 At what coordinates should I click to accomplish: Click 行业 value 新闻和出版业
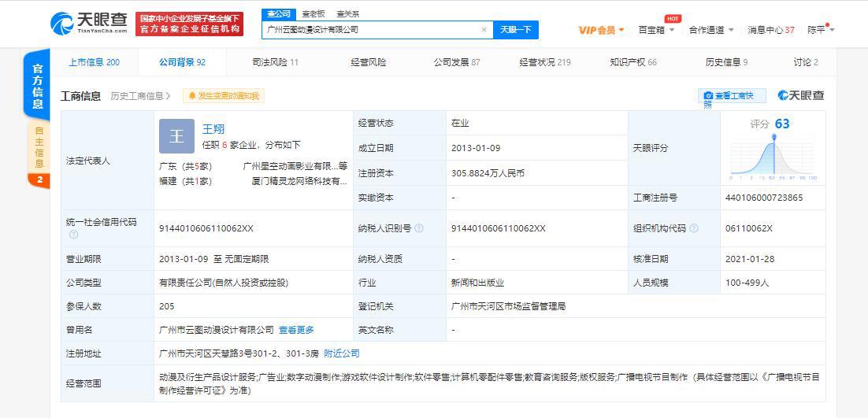click(478, 283)
